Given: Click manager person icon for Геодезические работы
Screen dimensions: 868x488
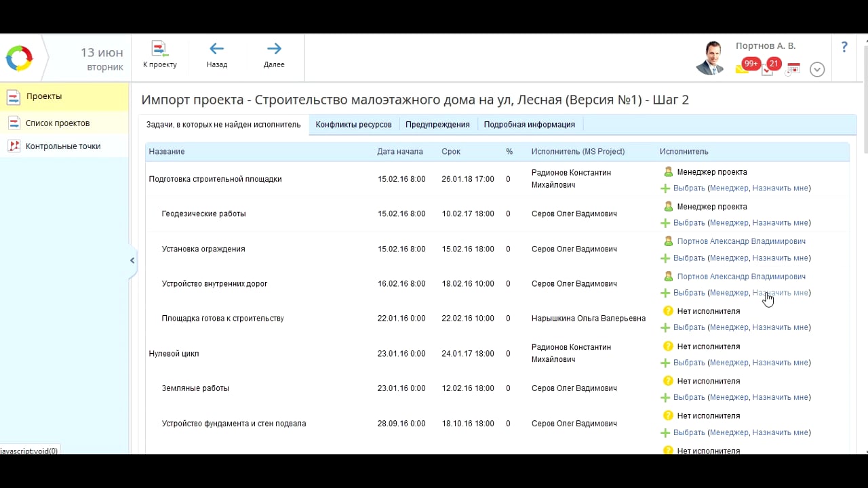Looking at the screenshot, I should (669, 207).
